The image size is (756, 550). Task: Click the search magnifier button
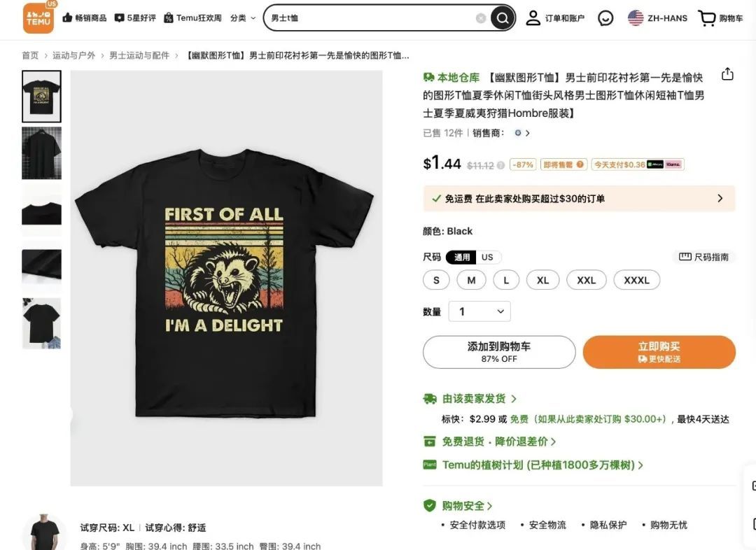pos(503,18)
